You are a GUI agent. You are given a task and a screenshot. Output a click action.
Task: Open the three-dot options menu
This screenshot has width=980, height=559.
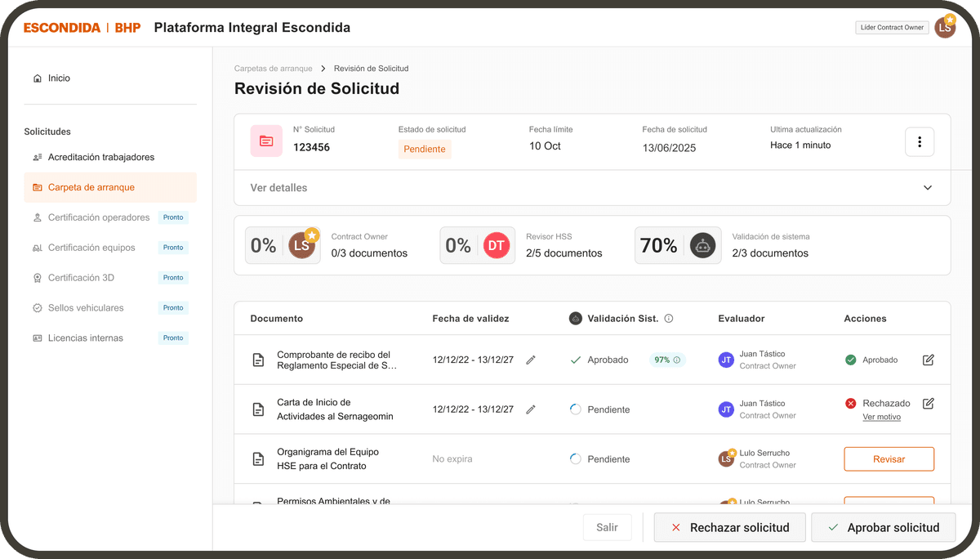point(920,142)
